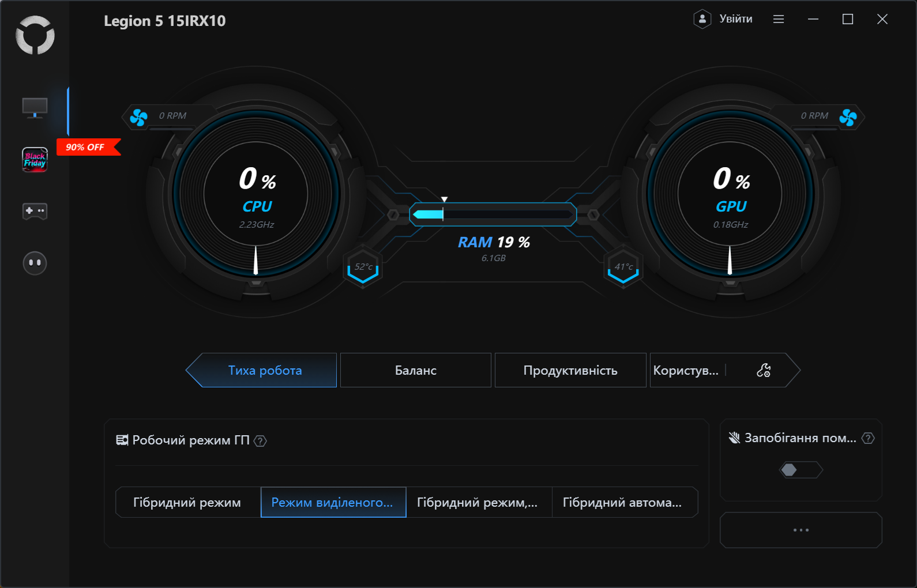Open the hamburger menu
917x588 pixels.
click(779, 19)
